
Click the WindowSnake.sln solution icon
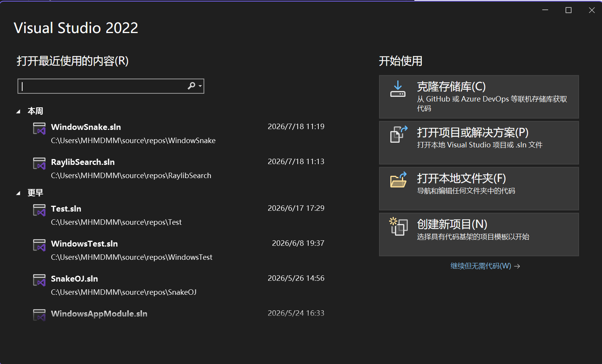(x=39, y=128)
